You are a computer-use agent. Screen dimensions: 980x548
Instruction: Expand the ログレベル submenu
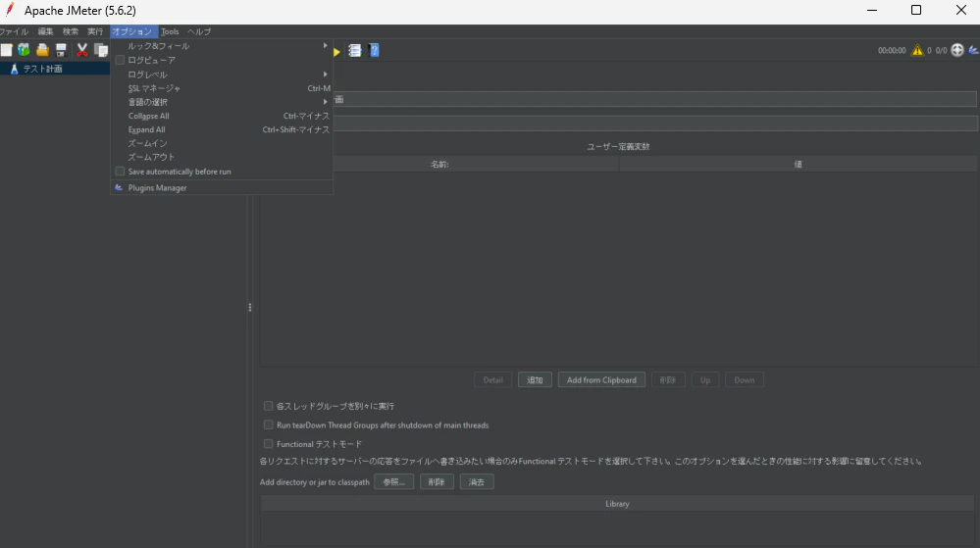222,75
